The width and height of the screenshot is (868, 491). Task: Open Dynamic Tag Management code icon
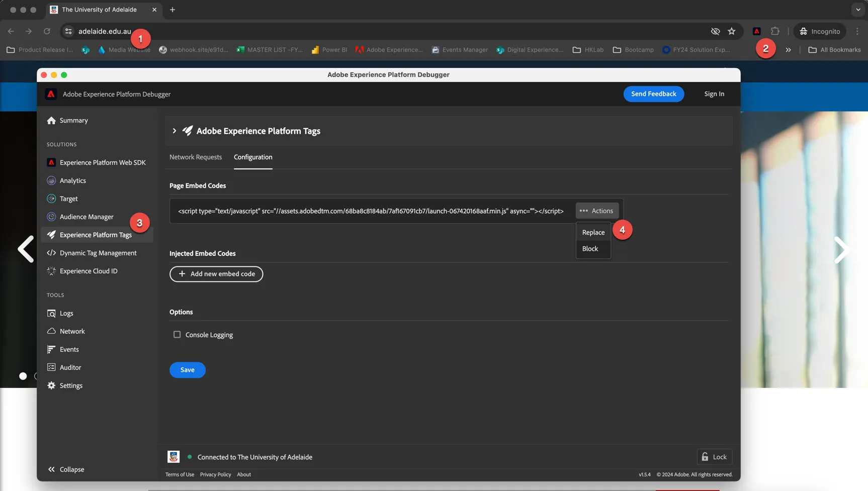(51, 253)
